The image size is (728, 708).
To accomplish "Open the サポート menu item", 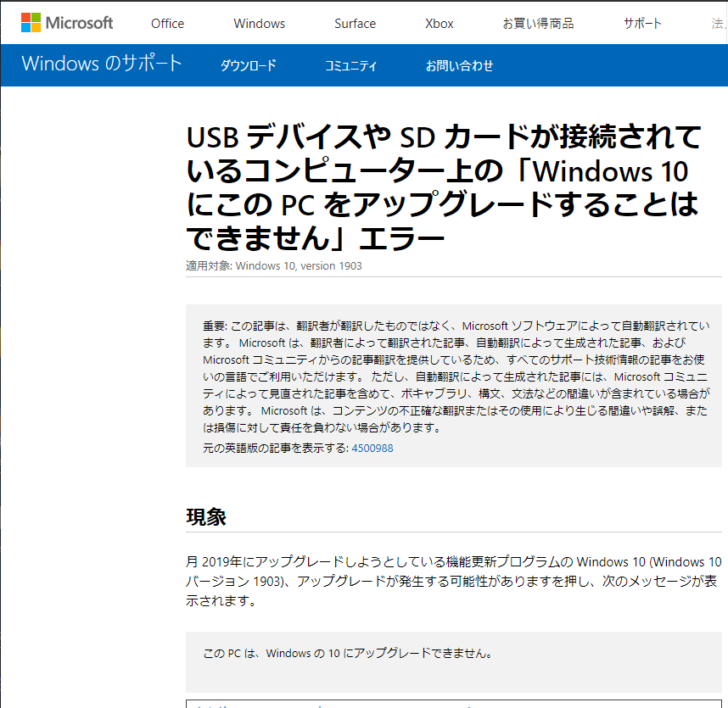I will tap(642, 24).
